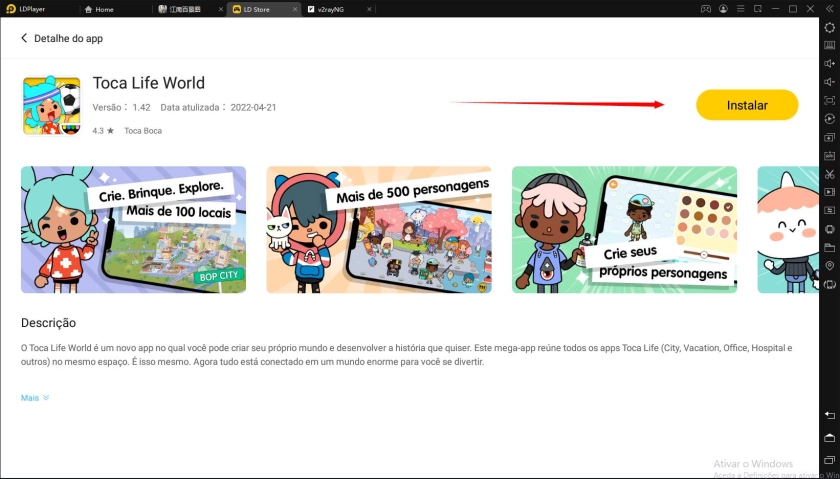Switch to the Home tab
This screenshot has width=840, height=479.
pyautogui.click(x=99, y=9)
